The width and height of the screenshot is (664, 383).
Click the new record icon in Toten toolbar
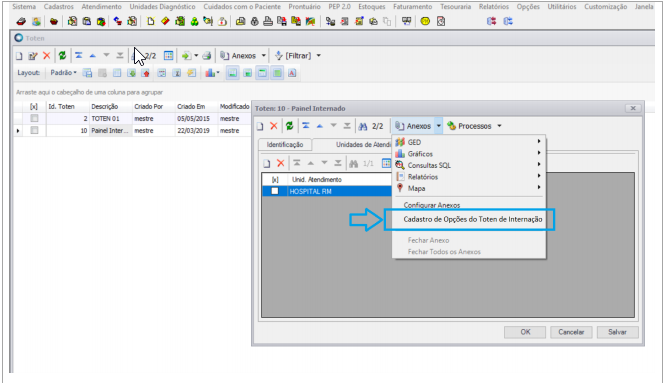[19, 56]
